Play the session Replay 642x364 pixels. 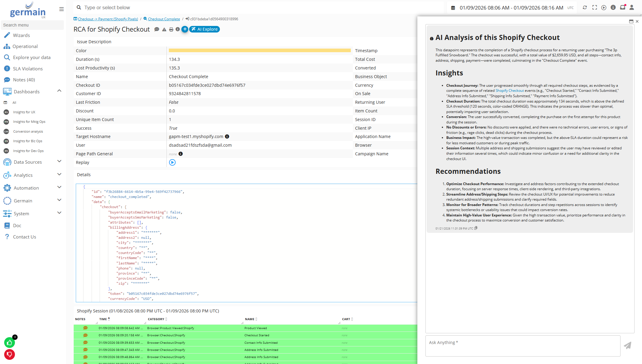[172, 162]
